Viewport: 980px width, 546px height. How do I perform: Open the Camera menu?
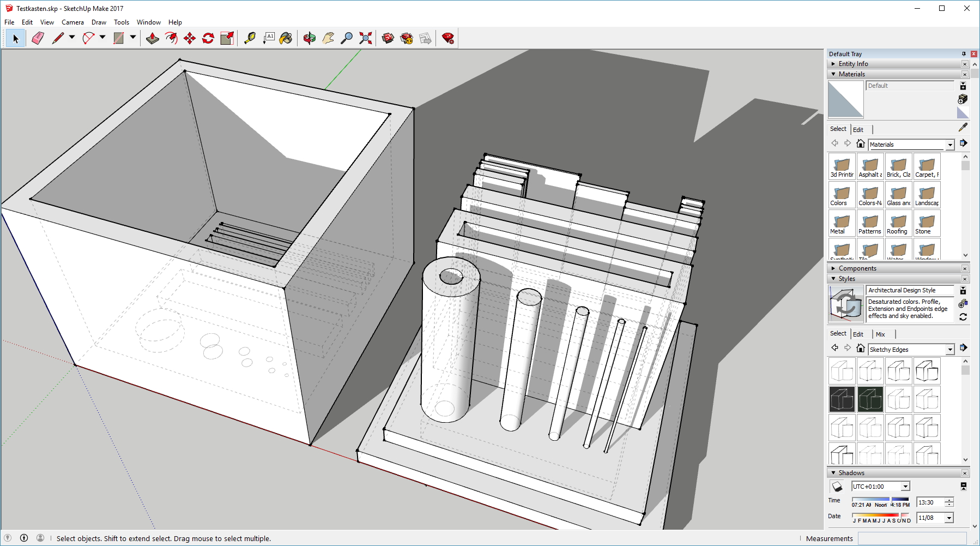coord(72,22)
